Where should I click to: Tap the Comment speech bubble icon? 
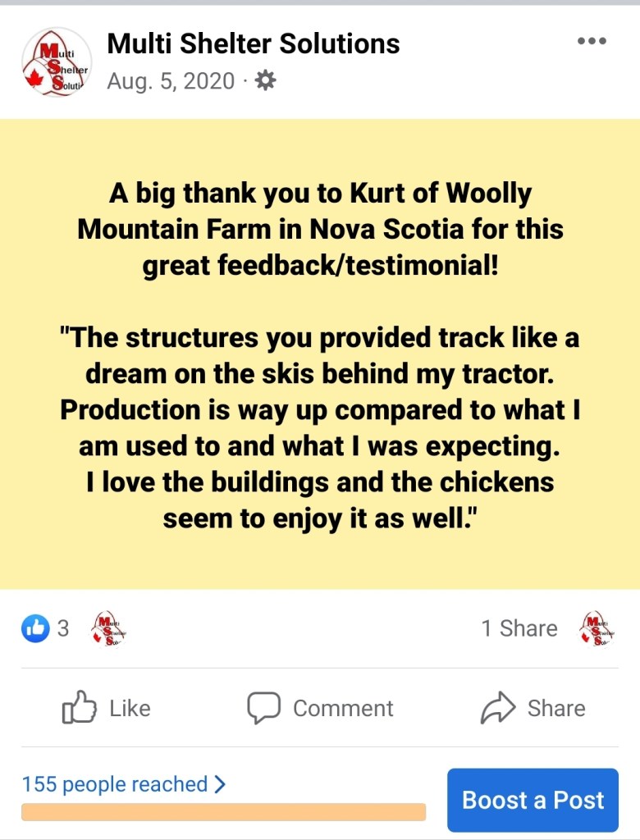(264, 708)
